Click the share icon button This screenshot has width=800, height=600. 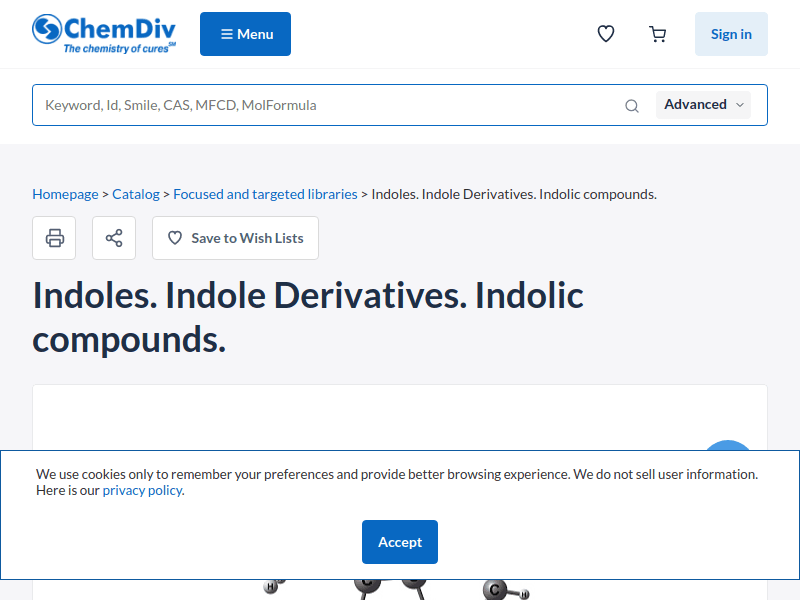114,238
